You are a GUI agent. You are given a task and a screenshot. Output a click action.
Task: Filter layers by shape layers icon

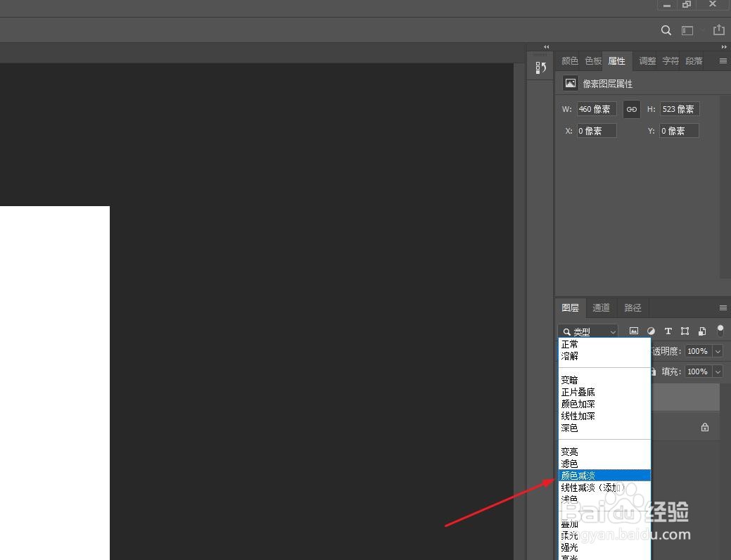click(x=685, y=331)
